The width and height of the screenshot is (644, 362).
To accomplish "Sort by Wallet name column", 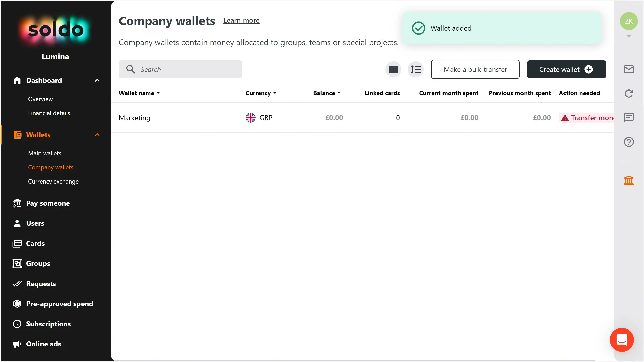I will (139, 93).
